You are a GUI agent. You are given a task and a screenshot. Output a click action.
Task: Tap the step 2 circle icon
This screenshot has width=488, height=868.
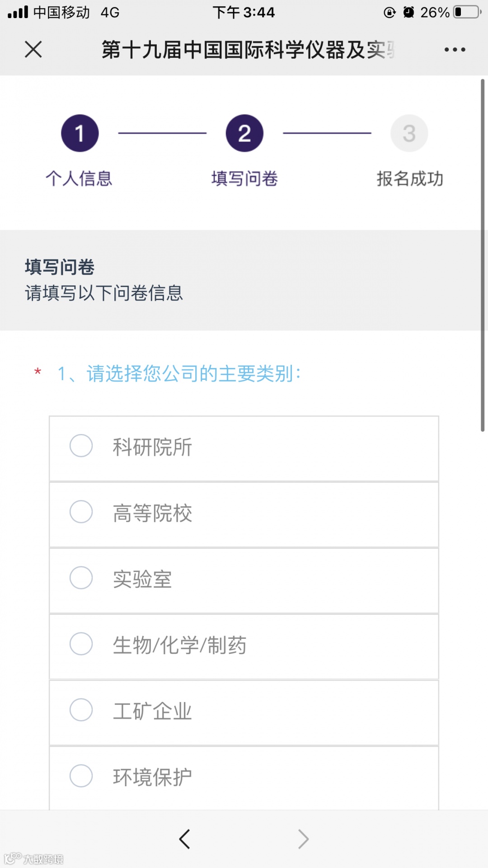point(244,133)
